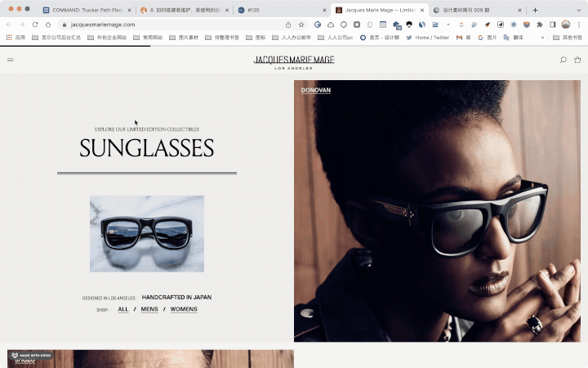
Task: Open a new tab with plus button
Action: click(535, 10)
